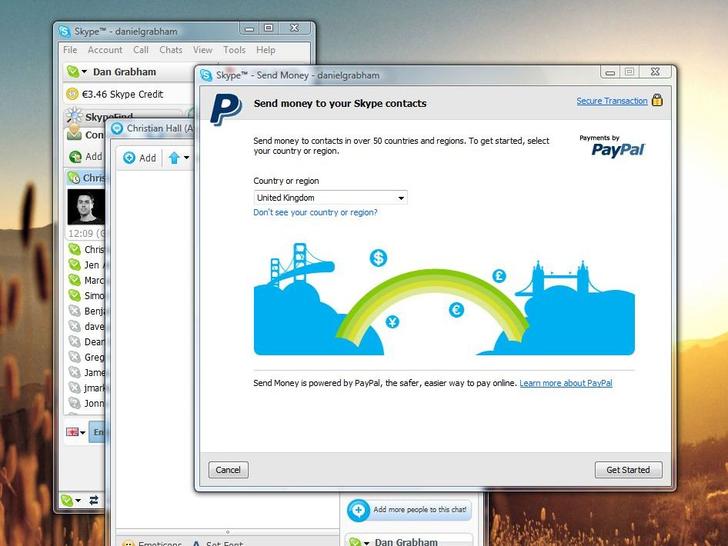Click the blue up-arrow share icon in chat
Viewport: 728px width, 546px height.
click(174, 158)
